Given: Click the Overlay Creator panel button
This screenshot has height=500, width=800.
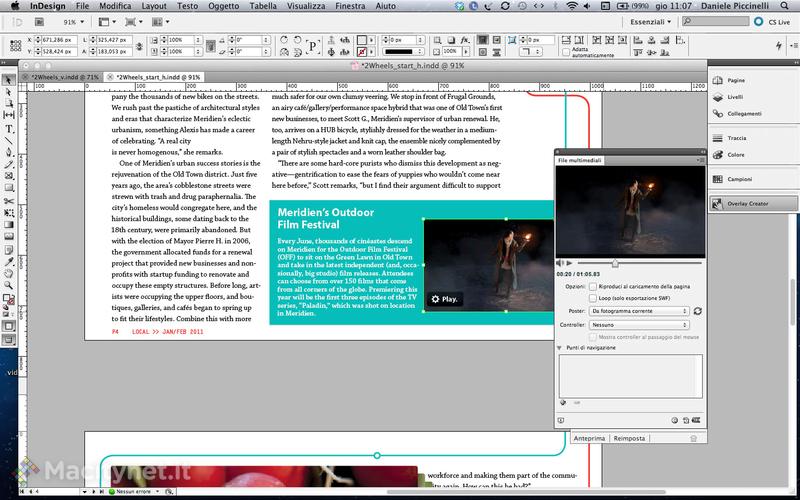Looking at the screenshot, I should click(747, 203).
